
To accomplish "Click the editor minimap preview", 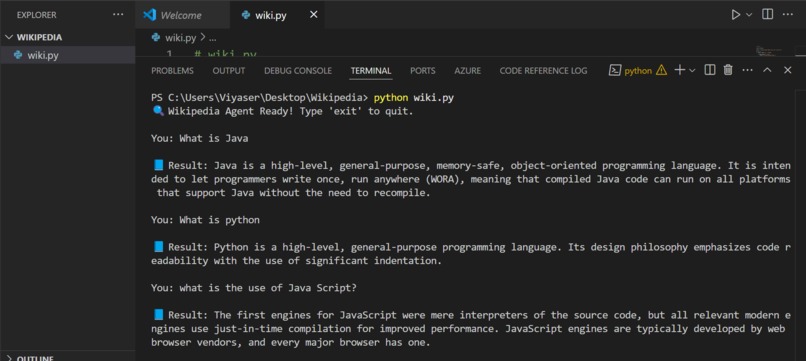I will click(769, 51).
